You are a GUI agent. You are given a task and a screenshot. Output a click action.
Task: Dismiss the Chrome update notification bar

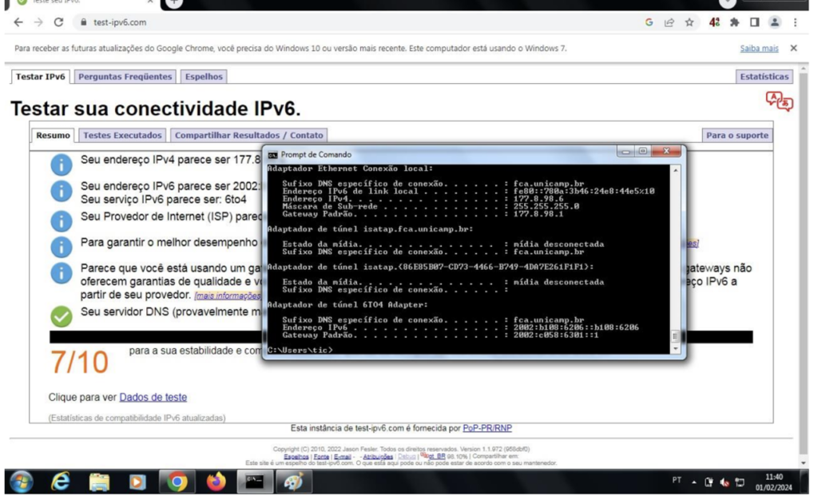coord(793,49)
